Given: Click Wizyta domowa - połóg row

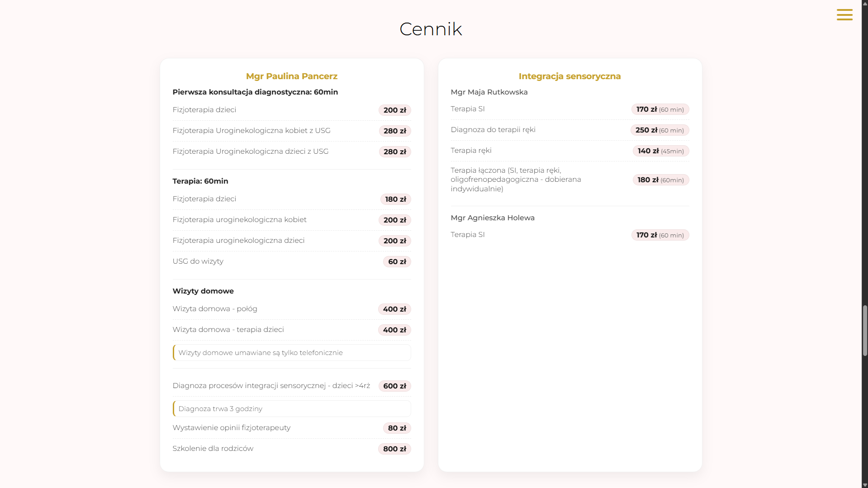Looking at the screenshot, I should click(292, 309).
